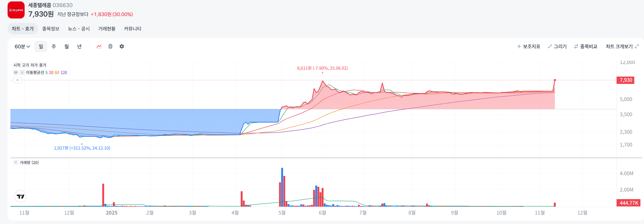Click the 7,930 current price label

(625, 80)
